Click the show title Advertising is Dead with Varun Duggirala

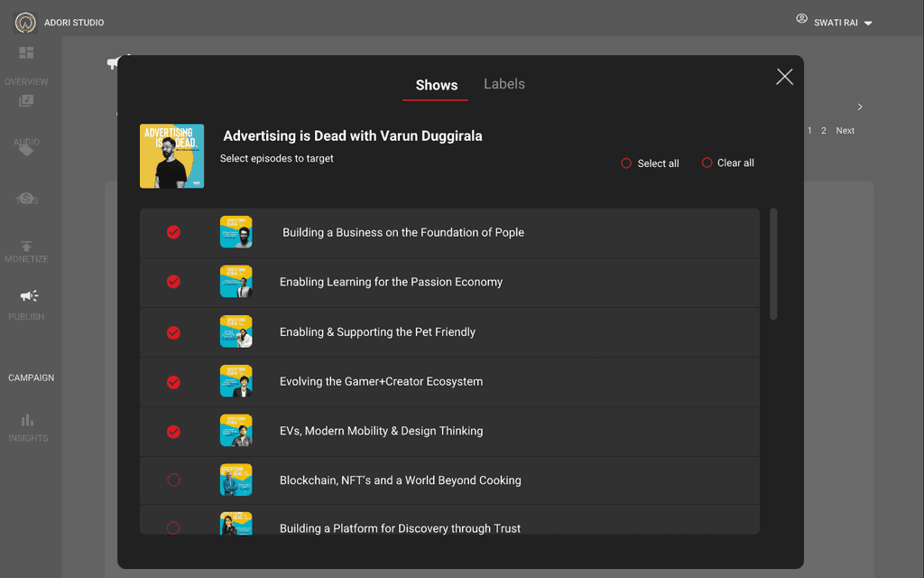[x=353, y=135]
